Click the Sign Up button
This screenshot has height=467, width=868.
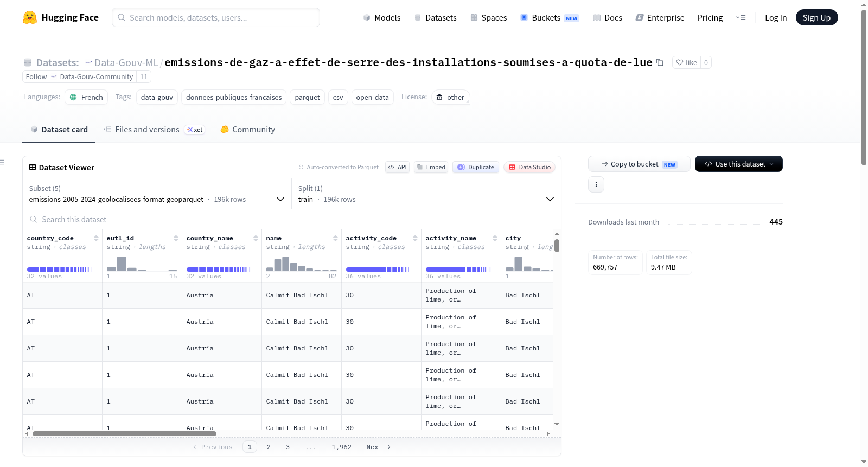(x=816, y=17)
